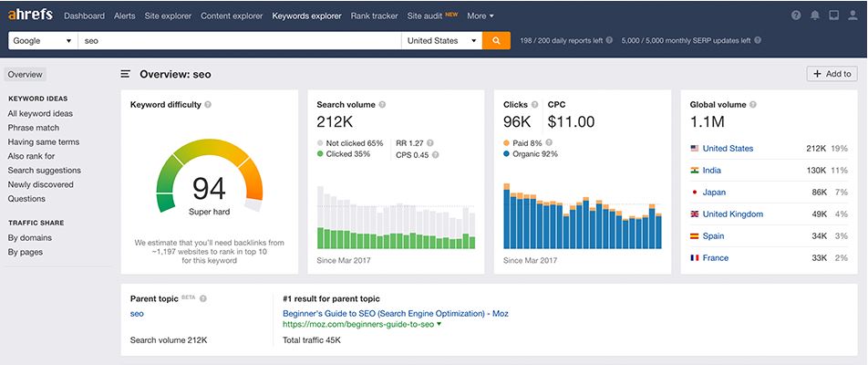Go to Site explorer
The image size is (868, 365).
click(x=168, y=16)
